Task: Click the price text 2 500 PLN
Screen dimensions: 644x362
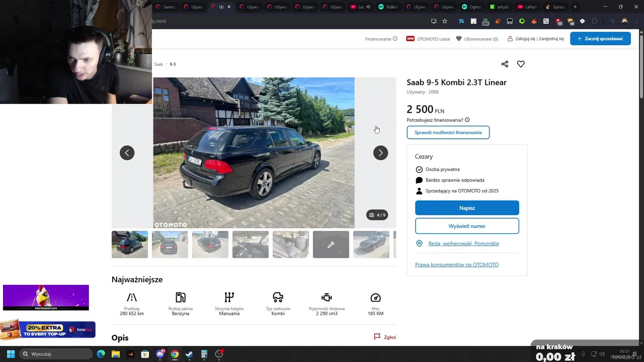Action: coord(425,109)
